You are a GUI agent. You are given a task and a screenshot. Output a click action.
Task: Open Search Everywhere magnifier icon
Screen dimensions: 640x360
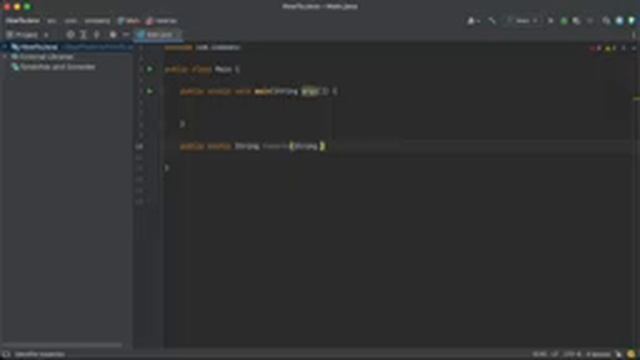tap(606, 20)
